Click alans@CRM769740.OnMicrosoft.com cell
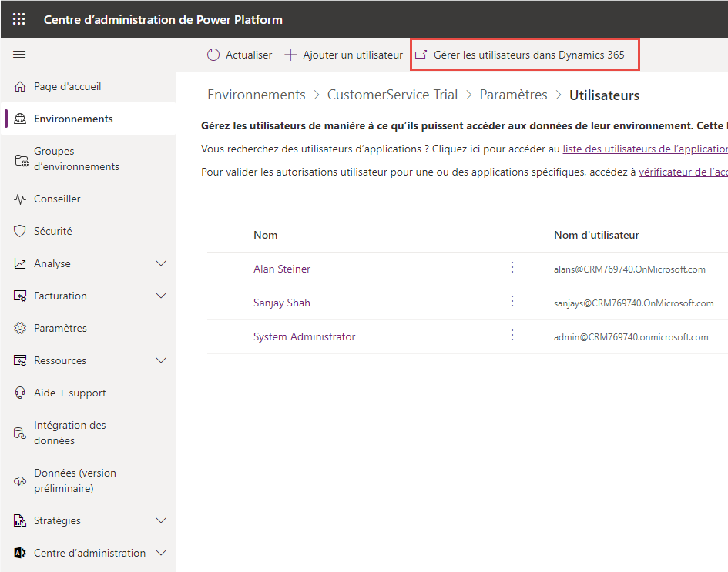This screenshot has height=572, width=728. click(629, 269)
